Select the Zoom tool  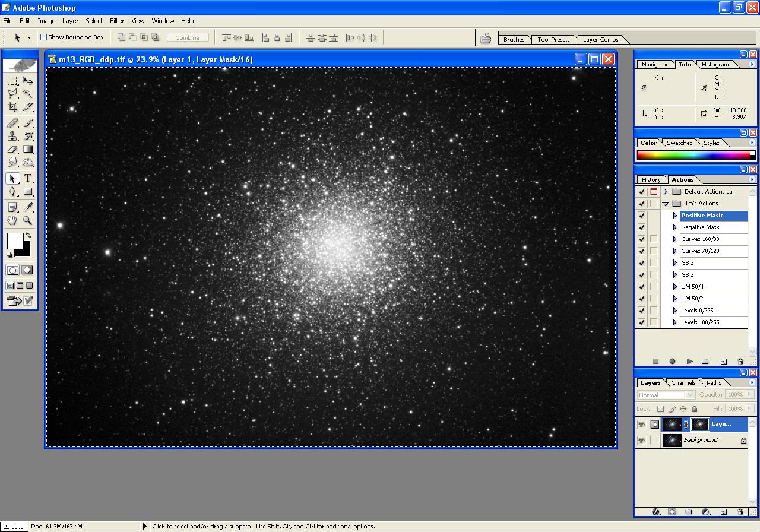pyautogui.click(x=28, y=221)
